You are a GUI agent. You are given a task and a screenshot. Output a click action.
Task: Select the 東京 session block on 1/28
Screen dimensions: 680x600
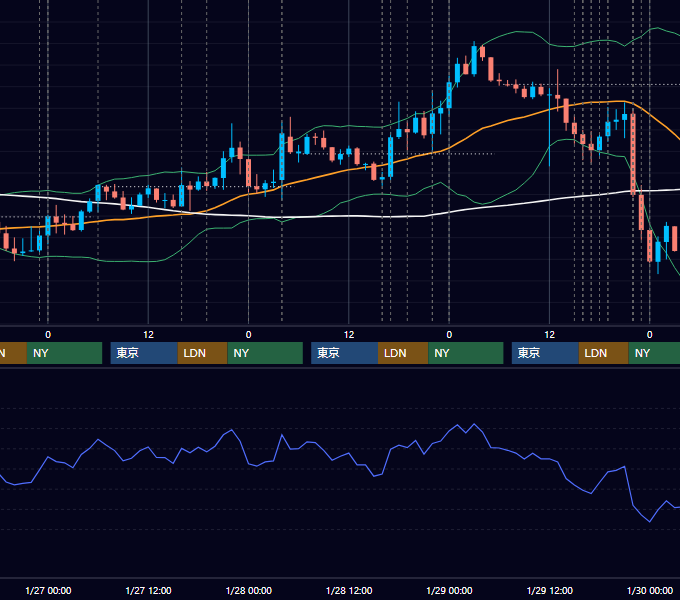tap(344, 353)
